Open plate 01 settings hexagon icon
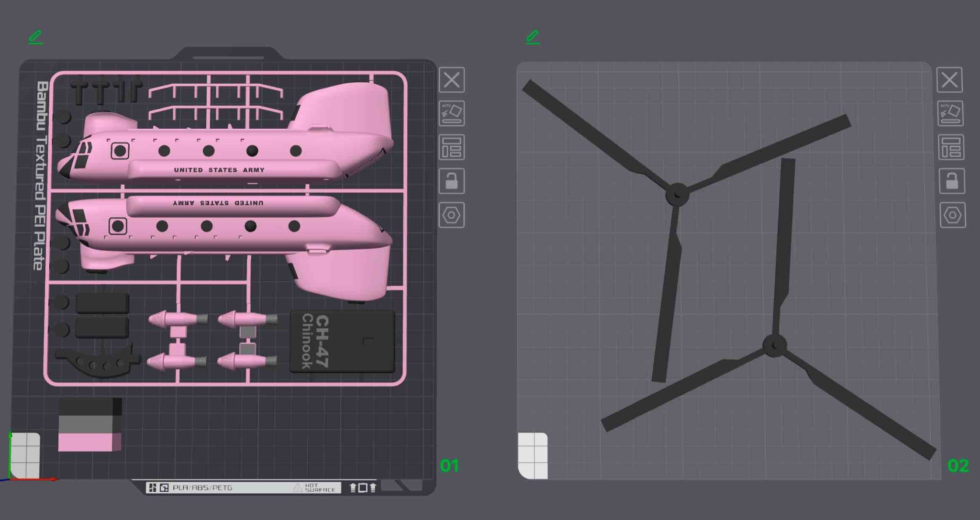Screen dimensions: 980x520 click(x=452, y=215)
